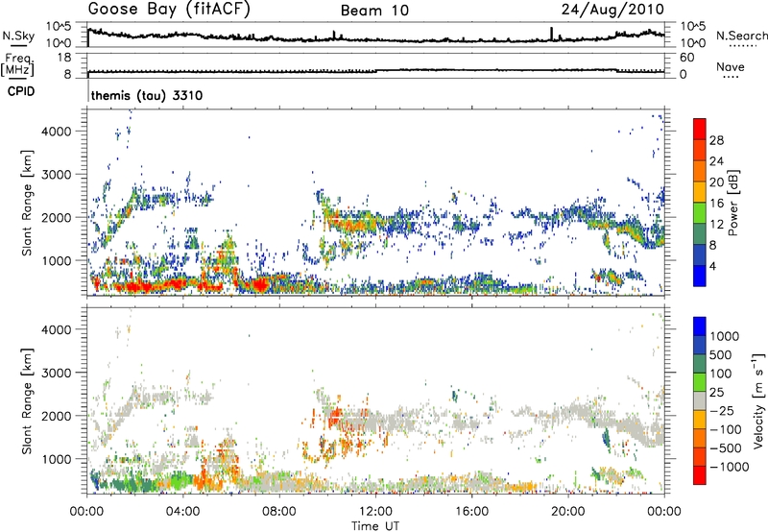The width and height of the screenshot is (768, 532).
Task: Pick the red bottom segment of velocity colorbar
Action: (x=700, y=475)
